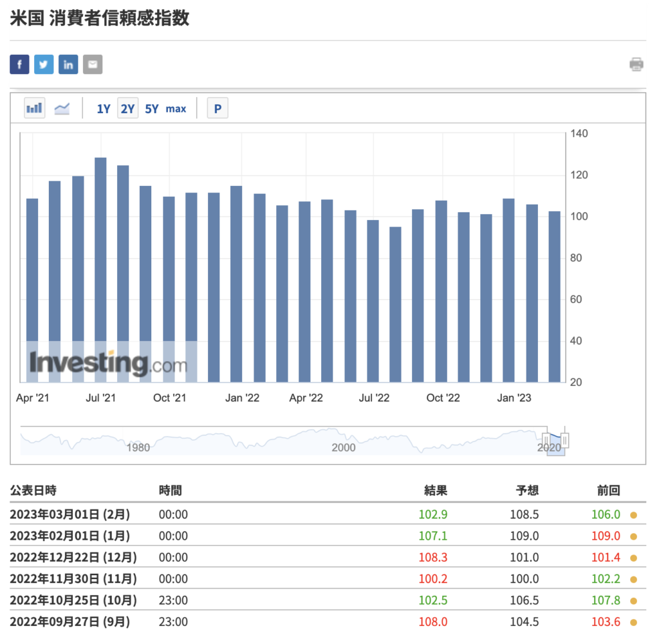Image resolution: width=659 pixels, height=644 pixels.
Task: Share the page on Facebook
Action: tap(19, 64)
